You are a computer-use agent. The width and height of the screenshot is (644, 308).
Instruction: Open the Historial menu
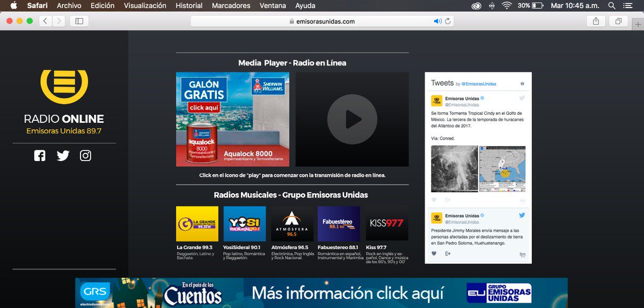pos(189,5)
